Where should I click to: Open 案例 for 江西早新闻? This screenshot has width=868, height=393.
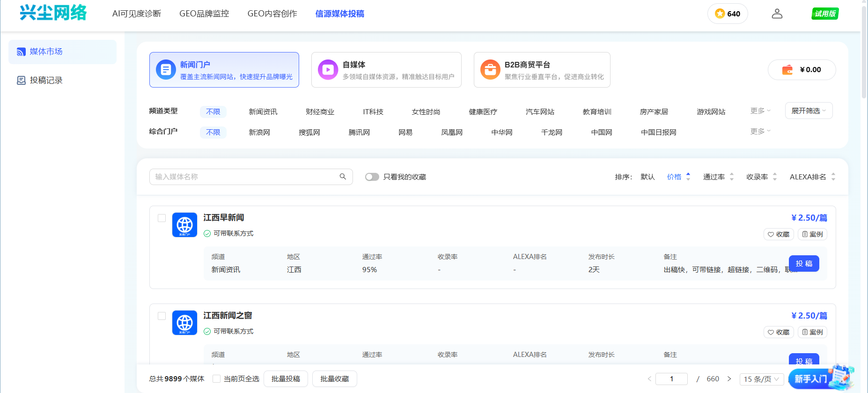(x=812, y=234)
